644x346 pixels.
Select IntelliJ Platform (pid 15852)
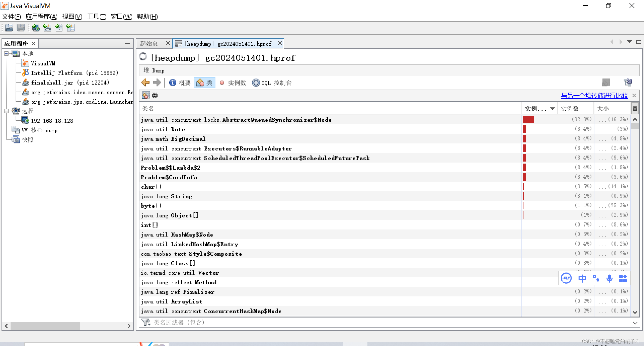(70, 73)
